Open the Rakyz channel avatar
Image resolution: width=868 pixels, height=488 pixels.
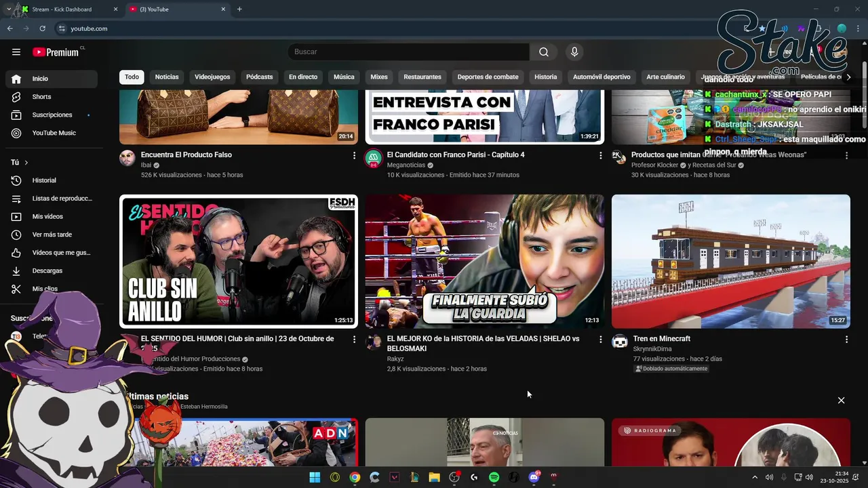374,342
